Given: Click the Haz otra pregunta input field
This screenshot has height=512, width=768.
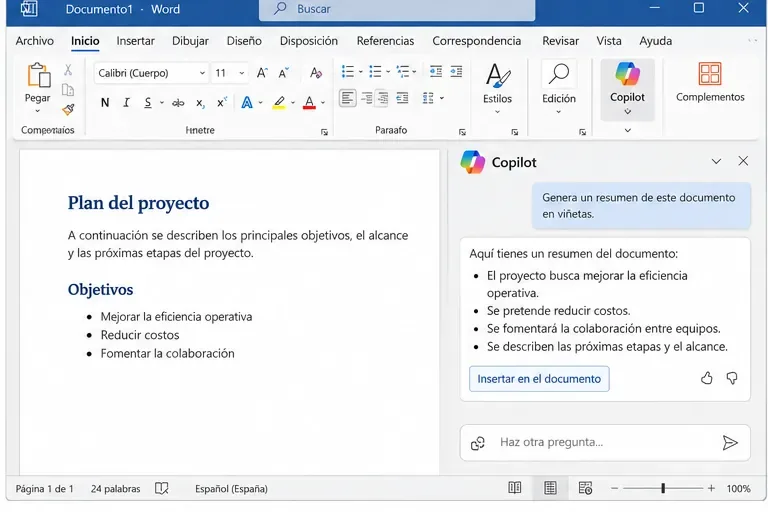Looking at the screenshot, I should pos(605,442).
